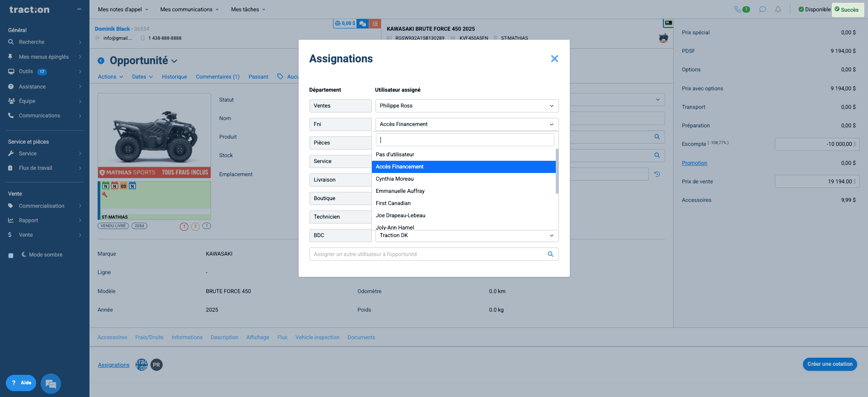868x397 pixels.
Task: Open the Service wrench menu item
Action: pyautogui.click(x=45, y=154)
